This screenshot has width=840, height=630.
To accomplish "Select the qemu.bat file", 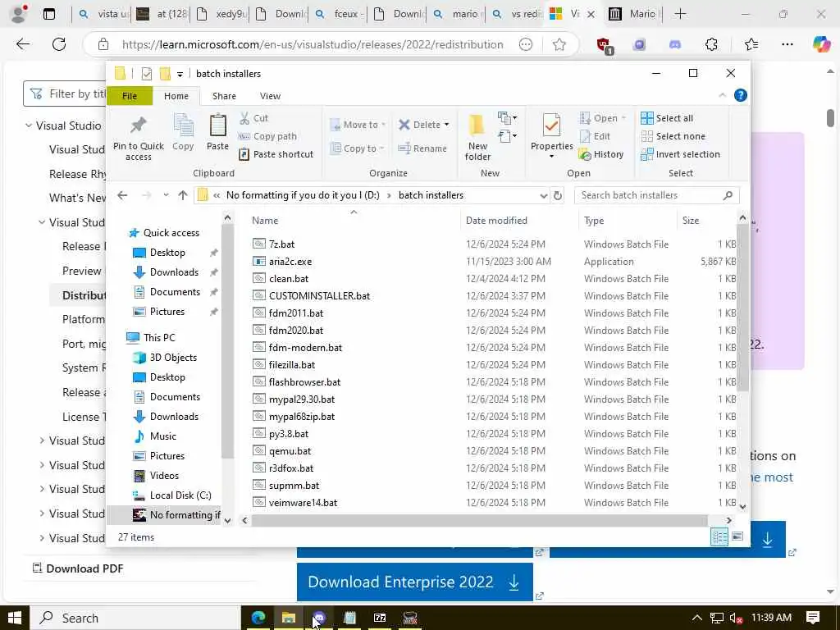I will click(290, 451).
